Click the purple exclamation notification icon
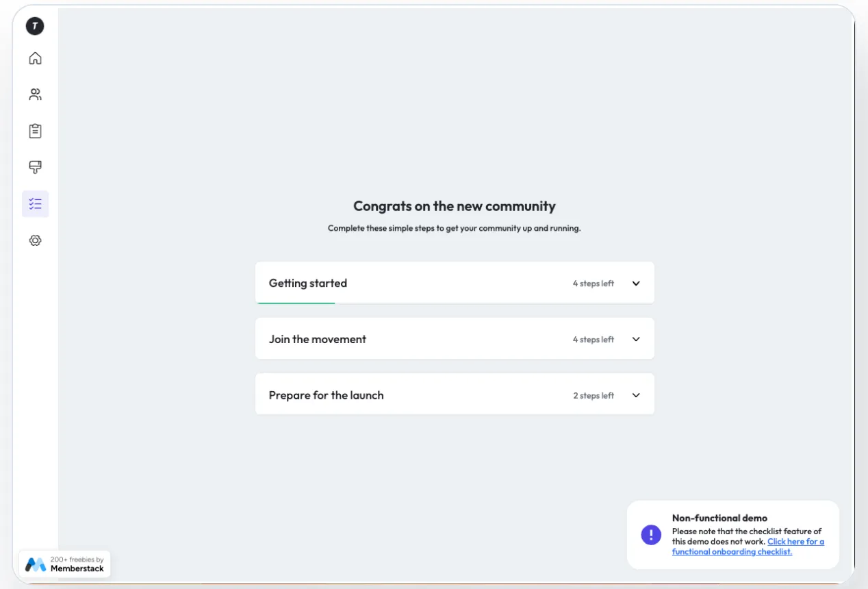This screenshot has width=868, height=589. 650,534
